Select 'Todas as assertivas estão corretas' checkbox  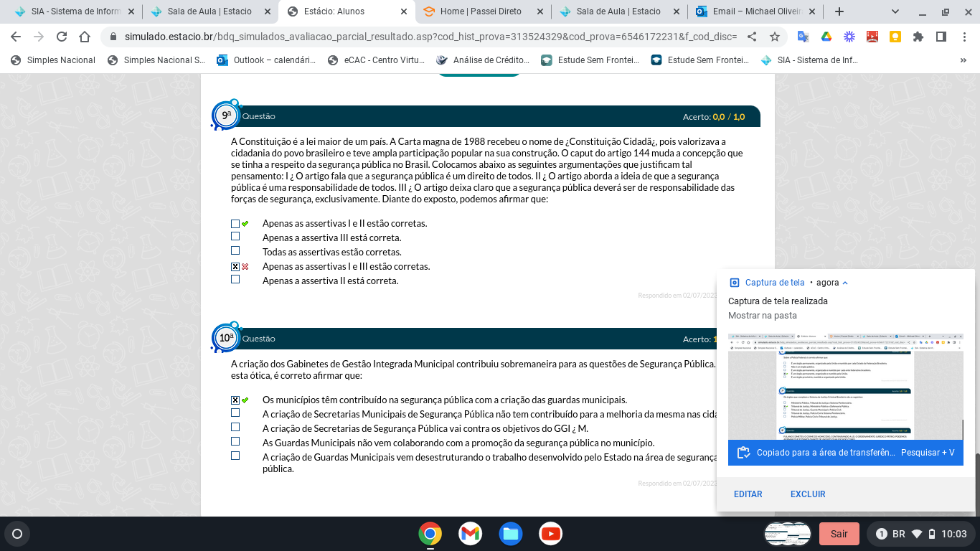pos(235,251)
